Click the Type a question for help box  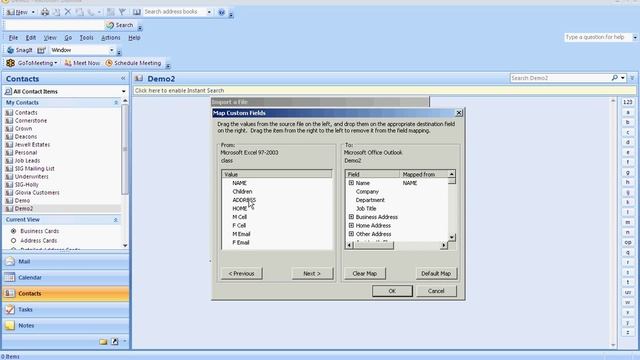[598, 37]
